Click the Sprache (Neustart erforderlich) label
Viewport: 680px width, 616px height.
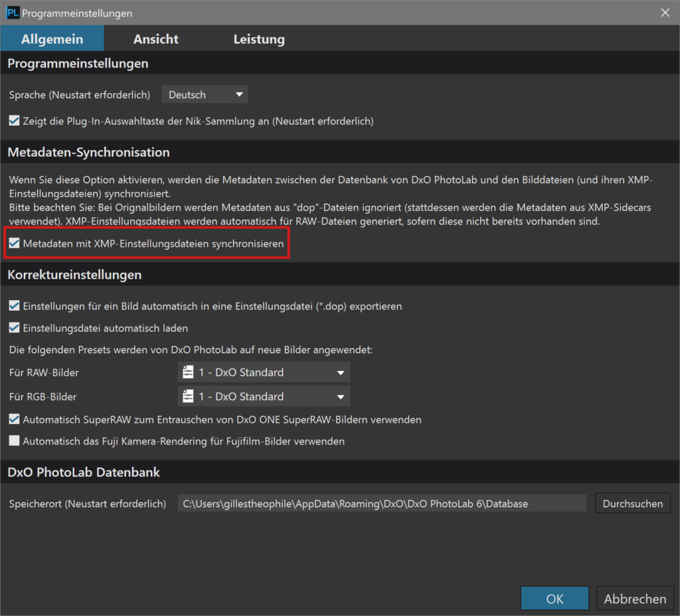(x=80, y=94)
